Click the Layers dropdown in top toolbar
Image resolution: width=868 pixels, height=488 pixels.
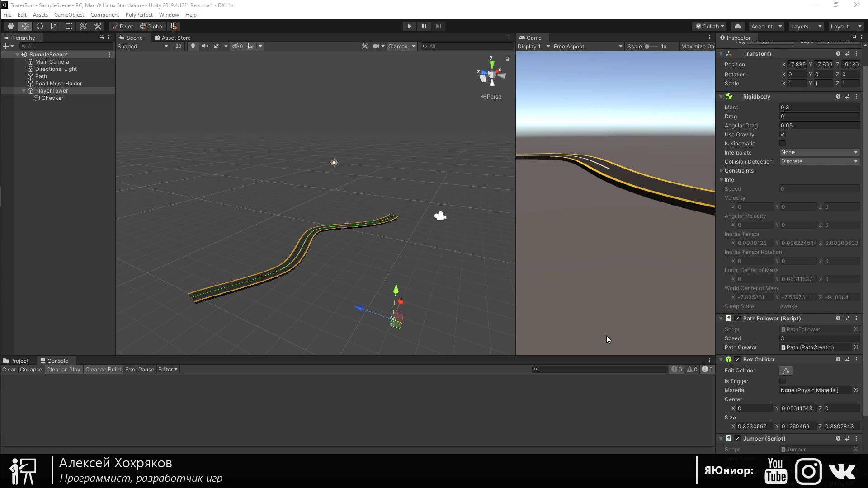tap(806, 26)
